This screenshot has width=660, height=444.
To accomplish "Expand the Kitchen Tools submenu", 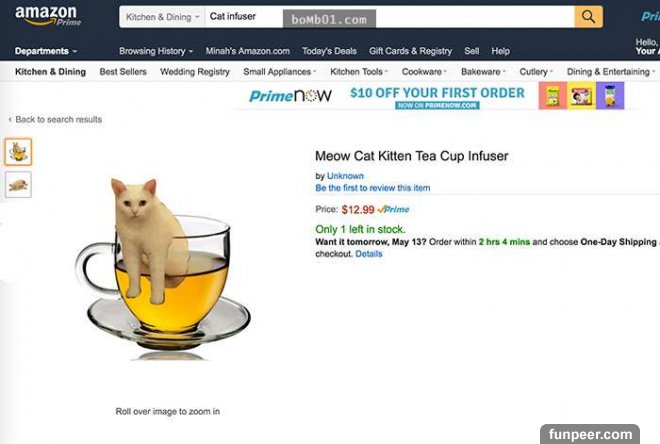I will tap(359, 72).
